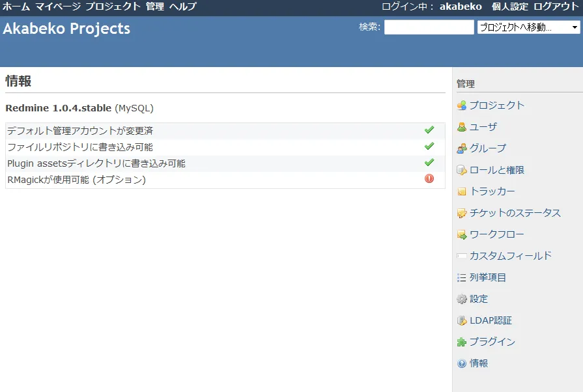This screenshot has width=583, height=392.
Task: Open 個人設定 account link
Action: click(x=509, y=7)
